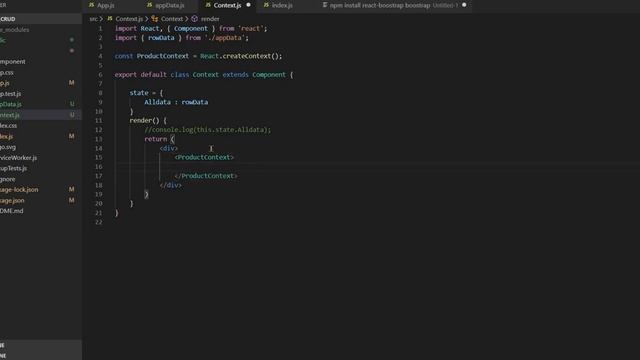Expand the node_modules folder in explorer
640x360 pixels.
[x=41, y=29]
